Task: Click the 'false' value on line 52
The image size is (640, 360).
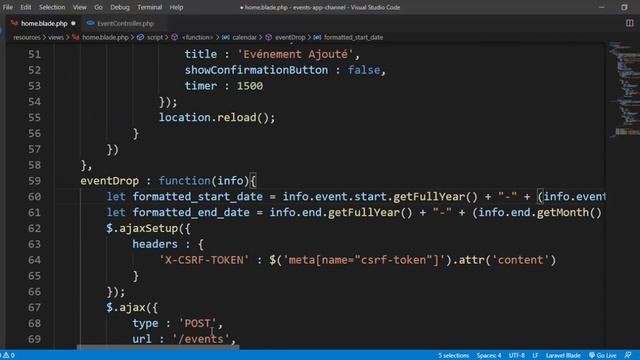Action: (x=364, y=70)
